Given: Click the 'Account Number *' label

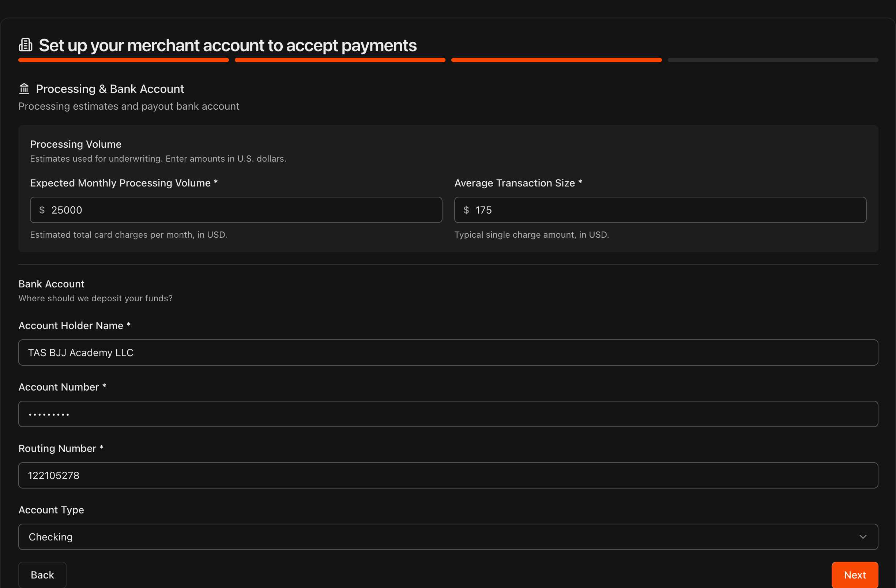Looking at the screenshot, I should pyautogui.click(x=63, y=387).
